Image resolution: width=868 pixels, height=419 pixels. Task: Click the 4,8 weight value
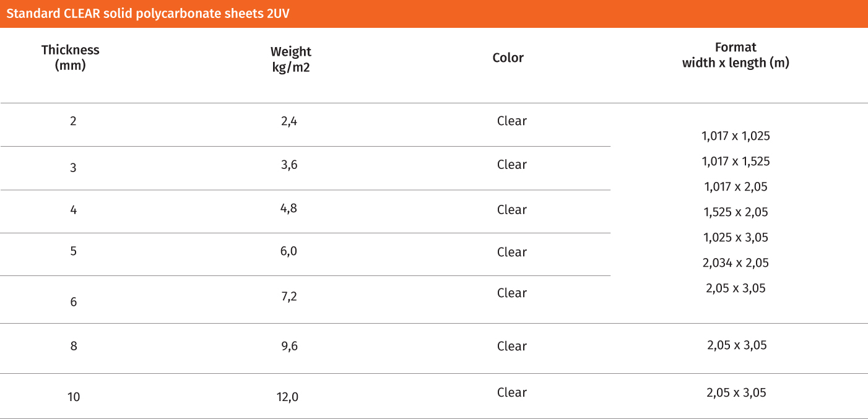(289, 209)
